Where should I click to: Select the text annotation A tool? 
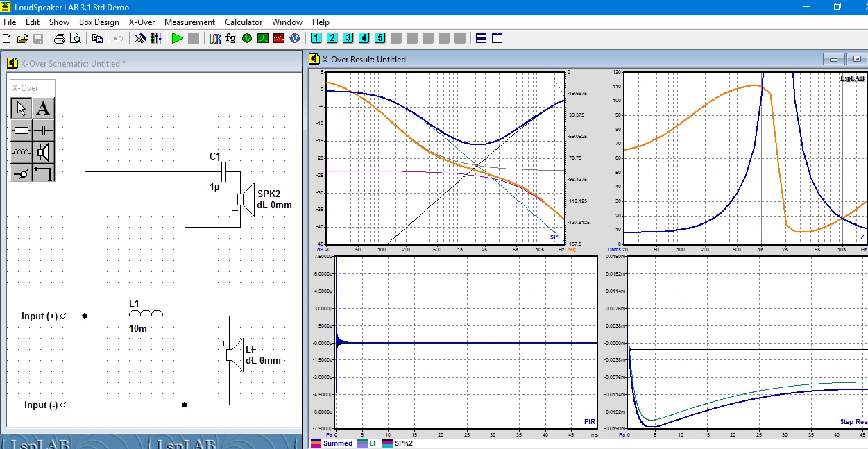pos(43,108)
